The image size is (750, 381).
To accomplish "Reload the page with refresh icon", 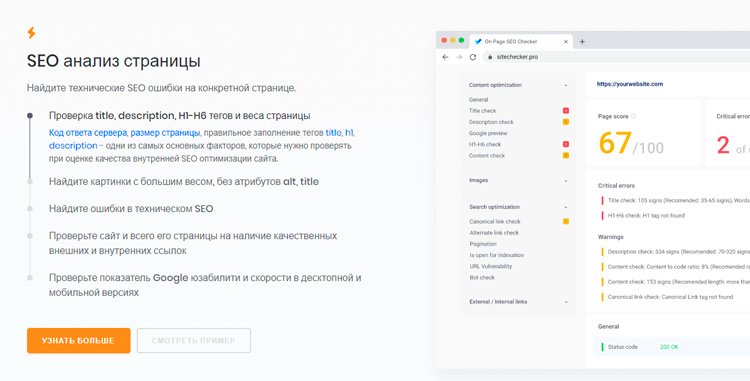I will point(473,57).
